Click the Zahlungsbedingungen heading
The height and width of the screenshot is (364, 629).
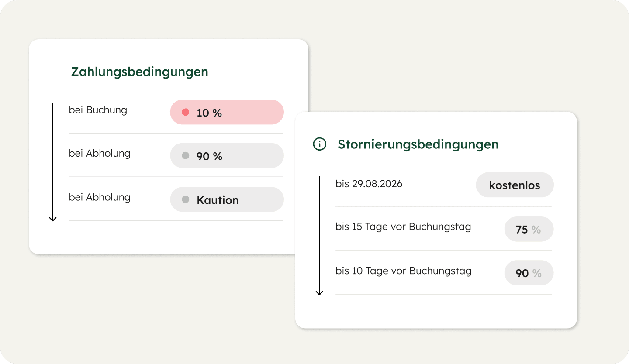pyautogui.click(x=140, y=72)
